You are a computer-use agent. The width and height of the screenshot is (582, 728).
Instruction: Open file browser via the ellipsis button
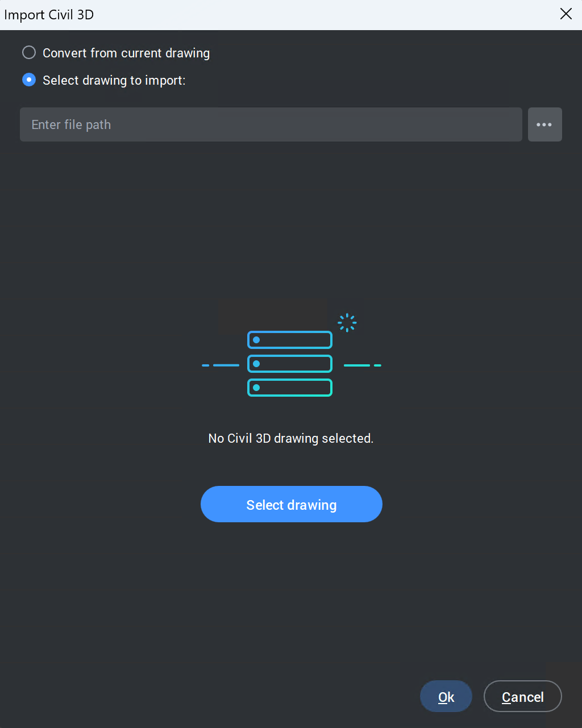[544, 124]
